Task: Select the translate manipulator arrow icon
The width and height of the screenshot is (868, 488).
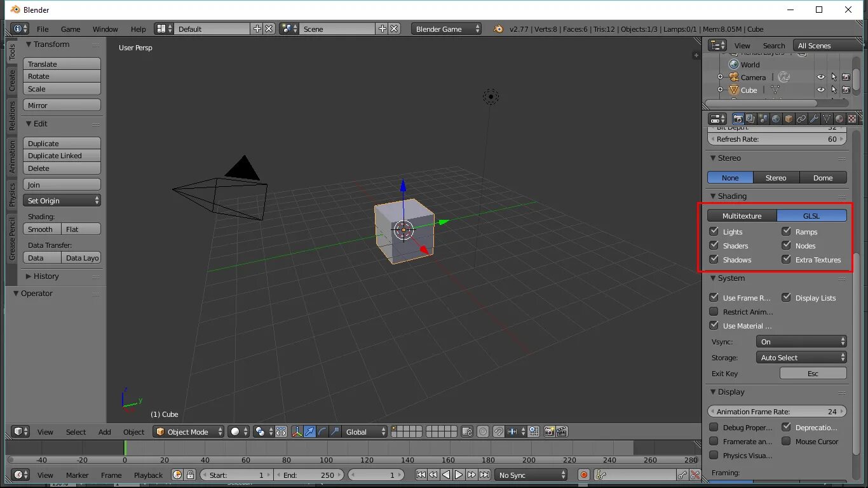Action: pos(309,431)
